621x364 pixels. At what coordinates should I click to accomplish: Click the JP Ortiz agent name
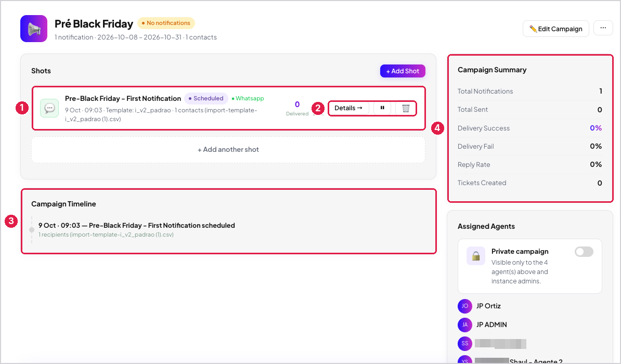[x=488, y=306]
